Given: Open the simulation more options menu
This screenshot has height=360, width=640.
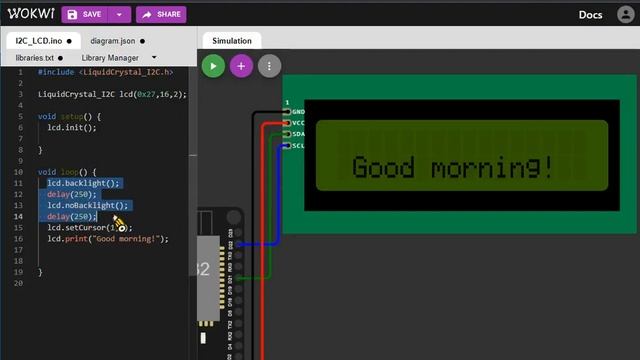Looking at the screenshot, I should 269,66.
